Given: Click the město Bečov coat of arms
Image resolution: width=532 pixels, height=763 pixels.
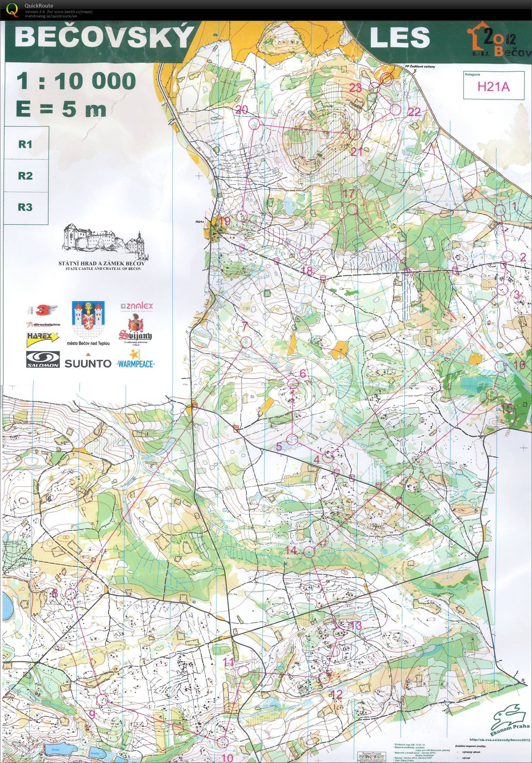Looking at the screenshot, I should (x=88, y=320).
